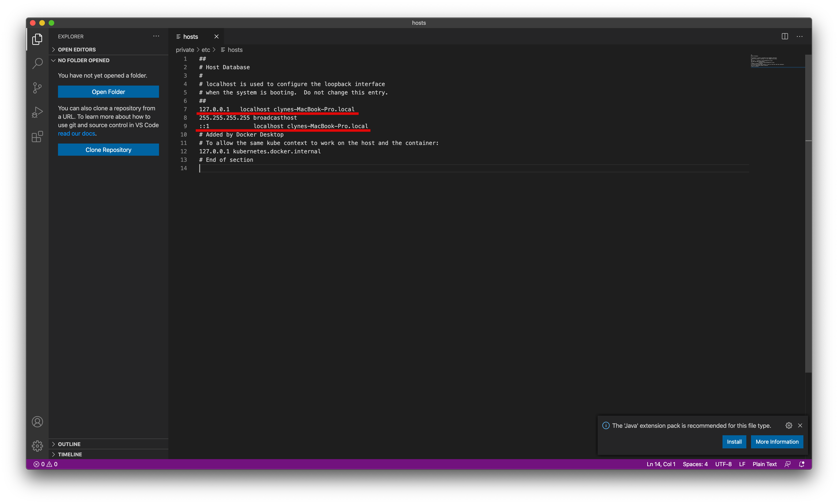Open the Run and Debug view
Screen dimensions: 838x504
coord(37,112)
